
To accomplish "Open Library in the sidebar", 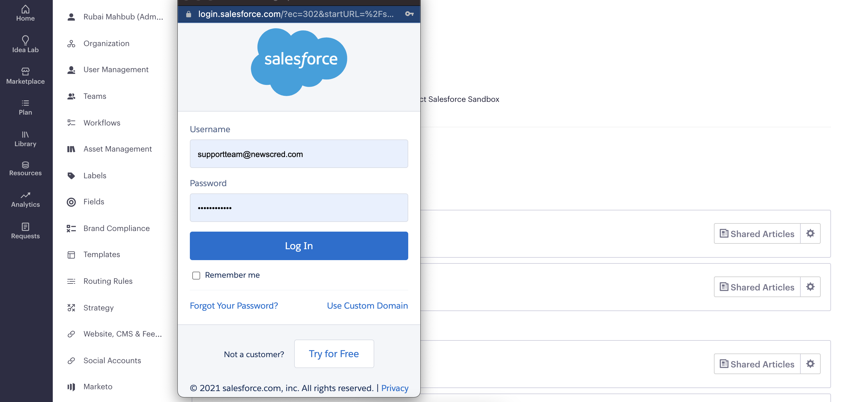I will click(25, 139).
